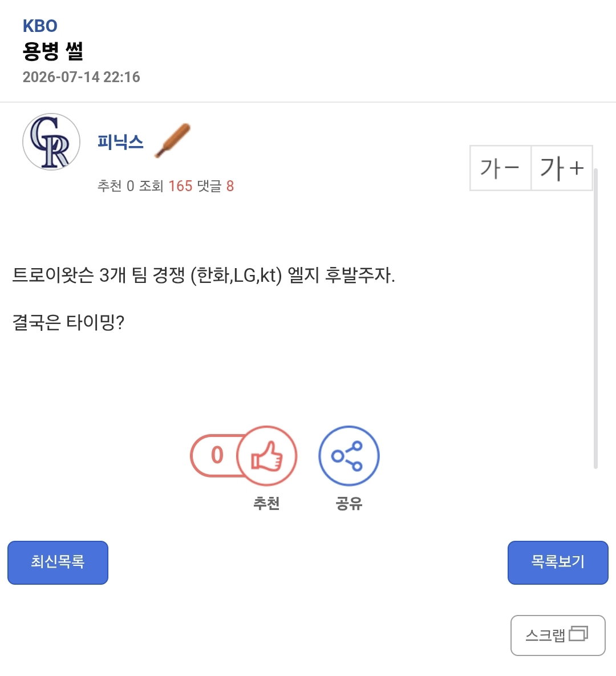Go to 최신목록 latest list
Image resolution: width=616 pixels, height=676 pixels.
point(58,562)
